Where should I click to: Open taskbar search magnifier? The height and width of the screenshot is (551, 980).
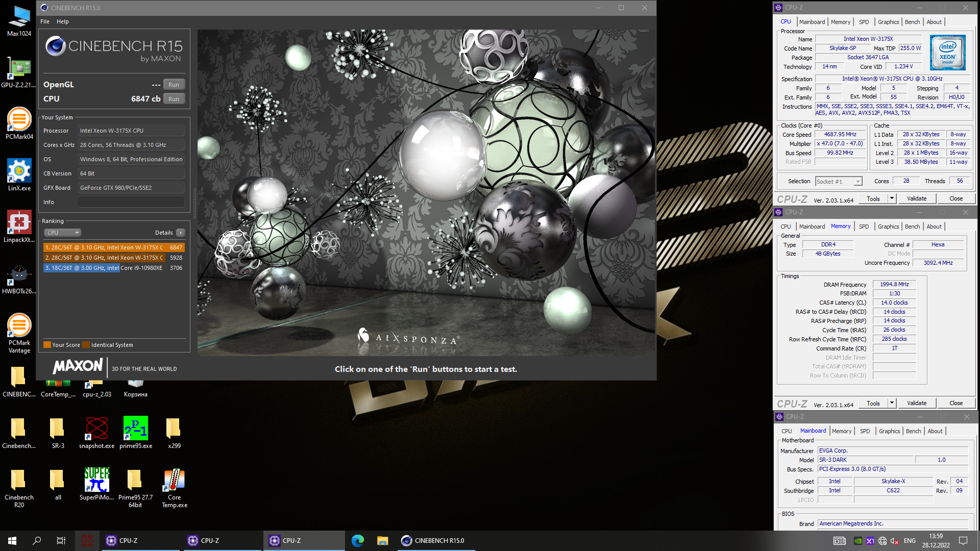coord(37,541)
